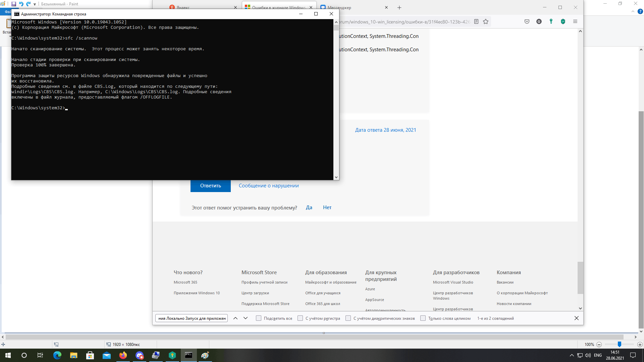Open the Windows Start menu
Image resolution: width=644 pixels, height=362 pixels.
pos(8,355)
